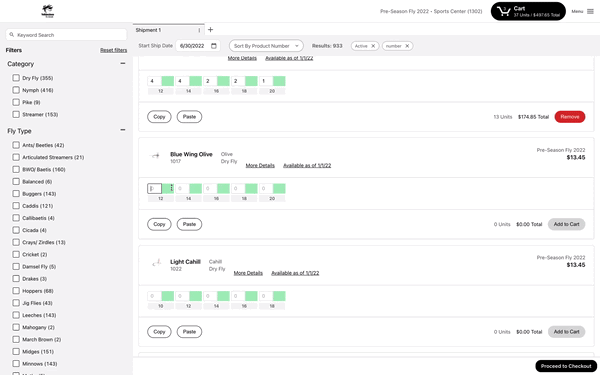Collapse the Category filter section
Screen dimensions: 600x375
click(x=123, y=64)
